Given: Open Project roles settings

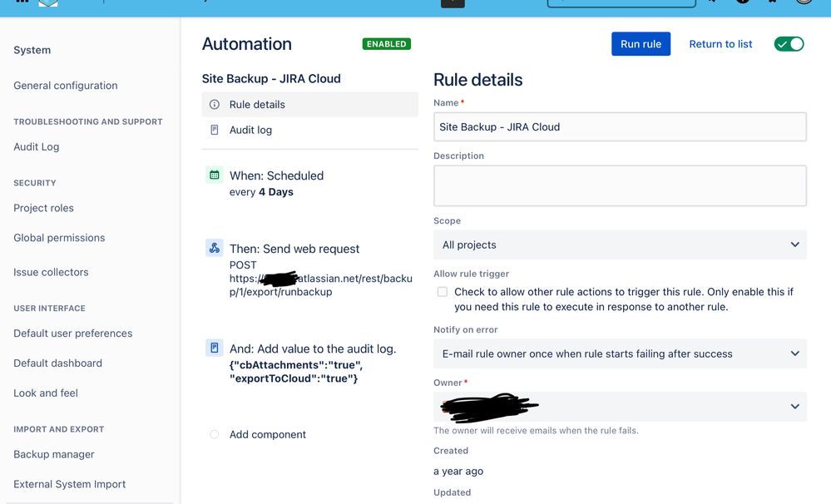Looking at the screenshot, I should coord(43,208).
